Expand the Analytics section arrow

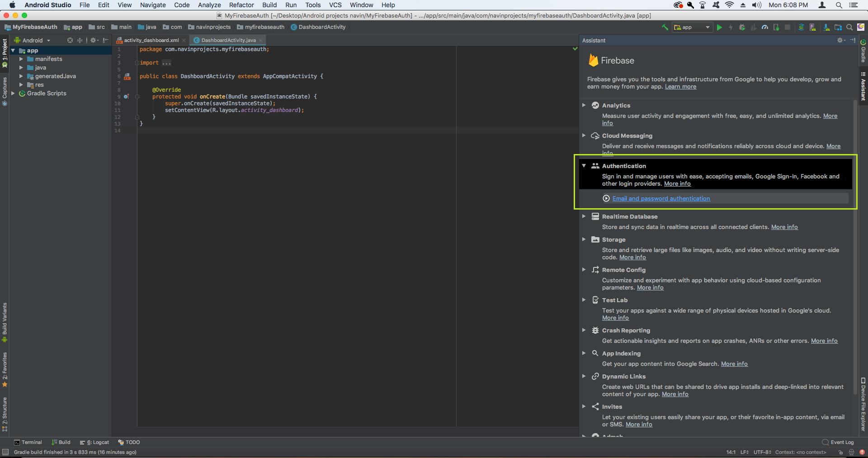(x=584, y=105)
